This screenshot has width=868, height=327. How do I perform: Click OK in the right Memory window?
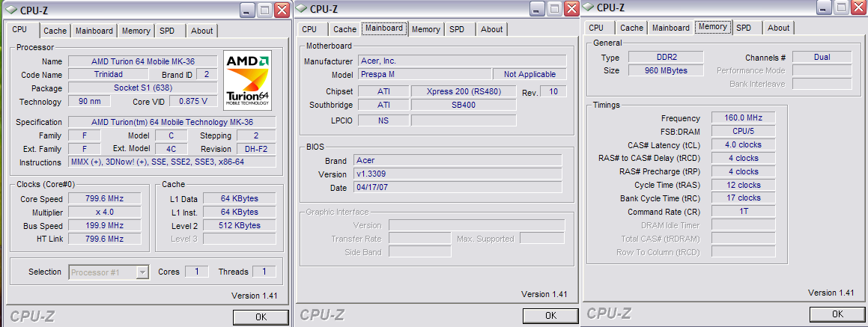837,314
